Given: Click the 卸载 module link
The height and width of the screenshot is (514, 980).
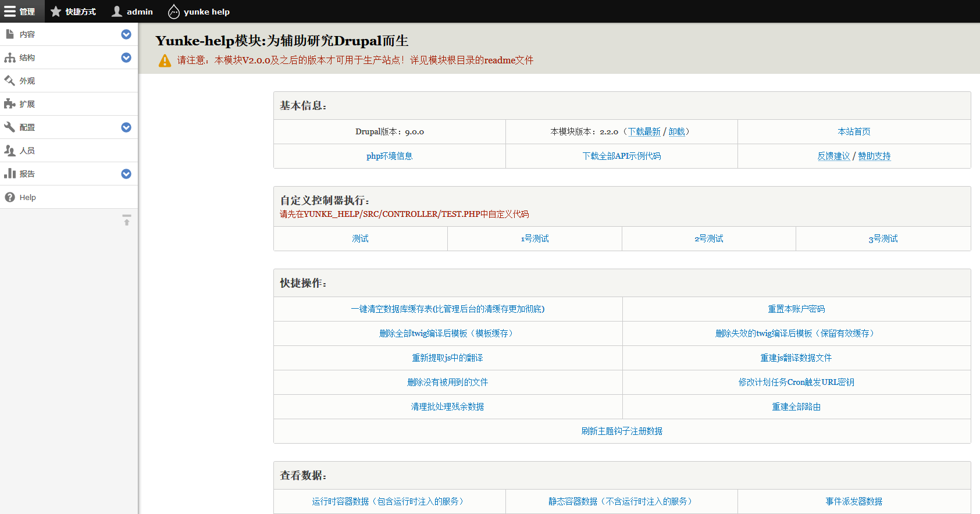Looking at the screenshot, I should 677,132.
